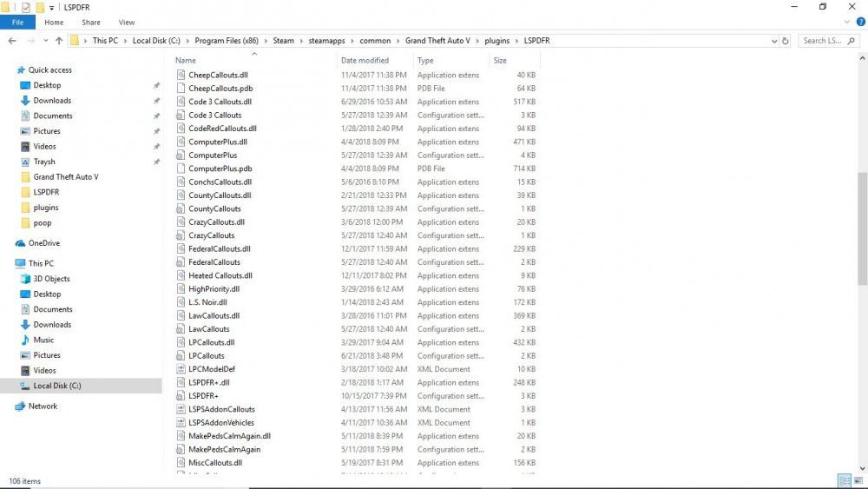Select CountyCallouts.dll file
The width and height of the screenshot is (868, 489).
pyautogui.click(x=220, y=195)
